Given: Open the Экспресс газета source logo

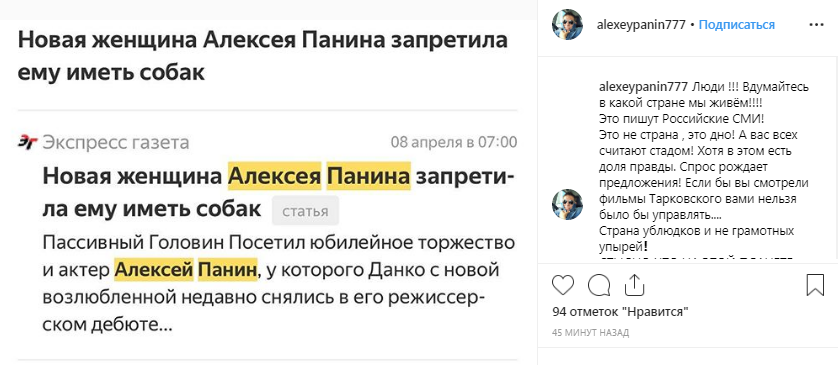Looking at the screenshot, I should coord(27,142).
